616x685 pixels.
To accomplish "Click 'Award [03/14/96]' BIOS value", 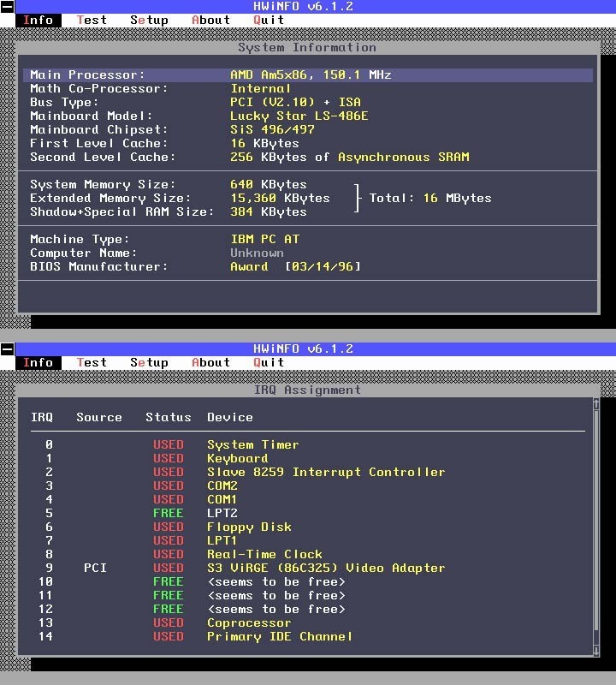I will point(295,266).
